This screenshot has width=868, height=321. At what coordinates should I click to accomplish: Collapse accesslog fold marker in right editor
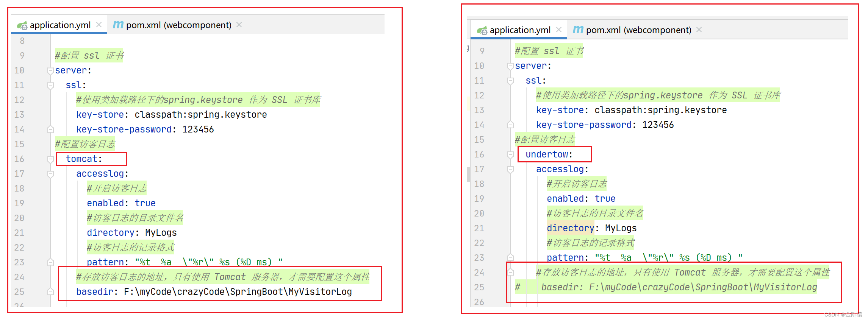click(x=510, y=170)
